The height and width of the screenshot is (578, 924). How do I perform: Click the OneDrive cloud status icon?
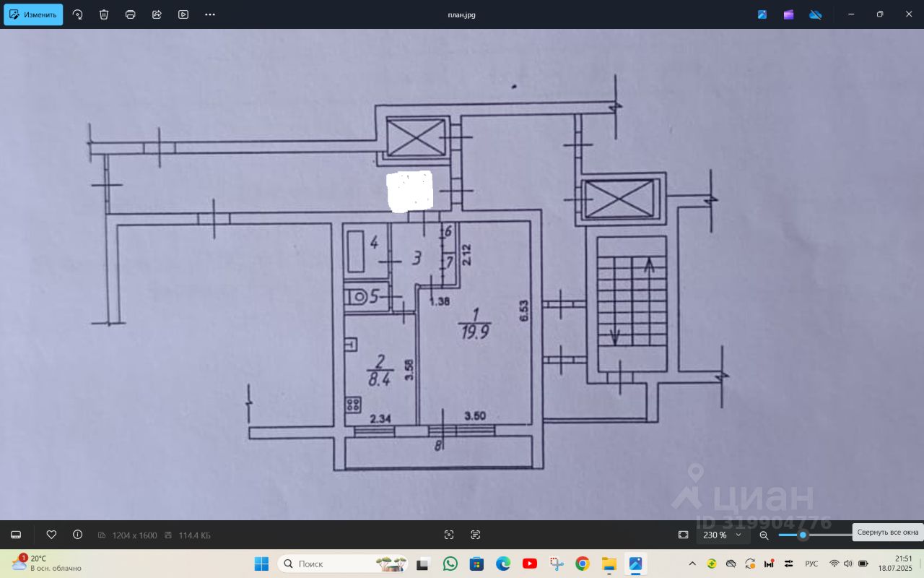tap(815, 14)
